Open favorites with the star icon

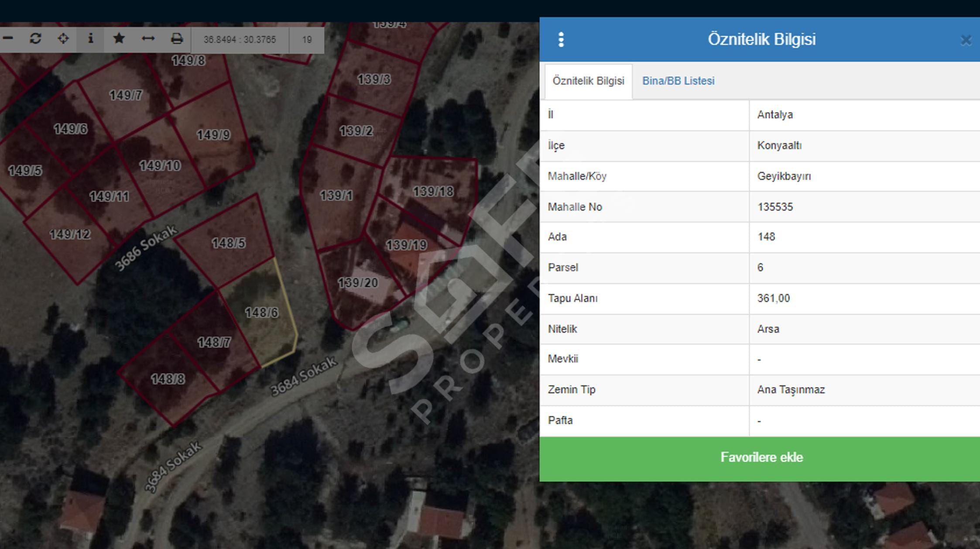click(x=119, y=39)
